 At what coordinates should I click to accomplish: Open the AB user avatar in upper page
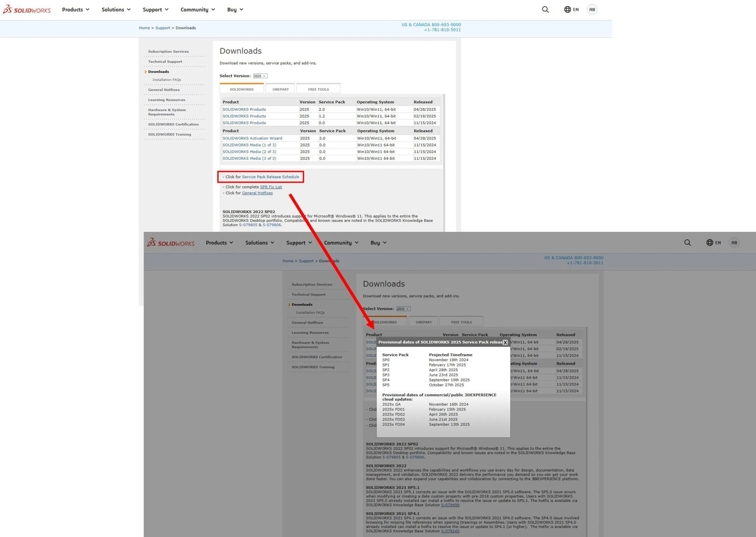592,9
